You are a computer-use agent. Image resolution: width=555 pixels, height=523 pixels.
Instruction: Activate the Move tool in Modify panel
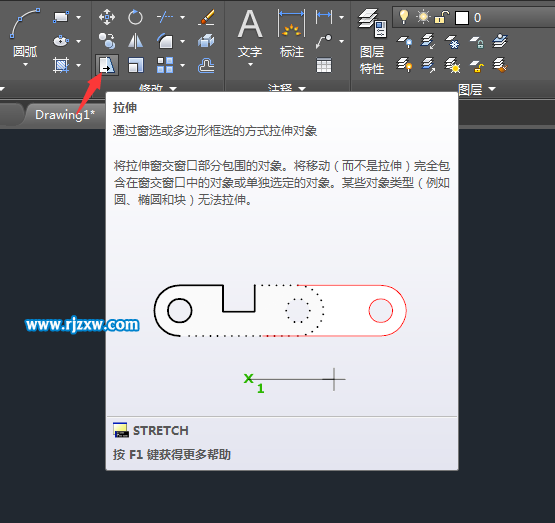[107, 17]
